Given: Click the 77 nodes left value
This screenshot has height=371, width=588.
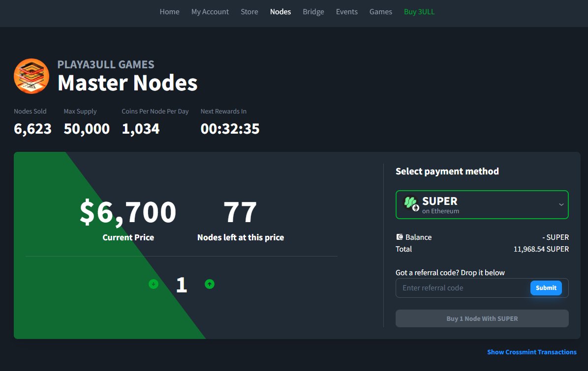Looking at the screenshot, I should coord(240,212).
